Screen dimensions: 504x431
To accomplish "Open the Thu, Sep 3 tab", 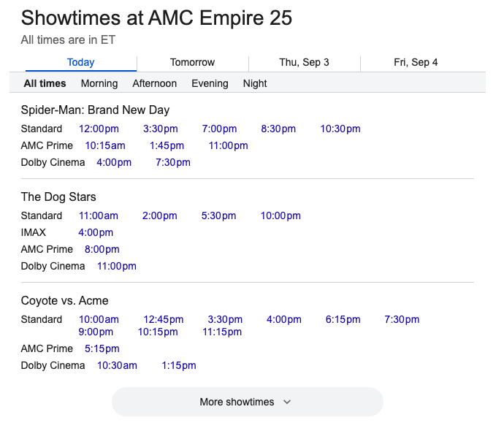I will click(x=304, y=62).
